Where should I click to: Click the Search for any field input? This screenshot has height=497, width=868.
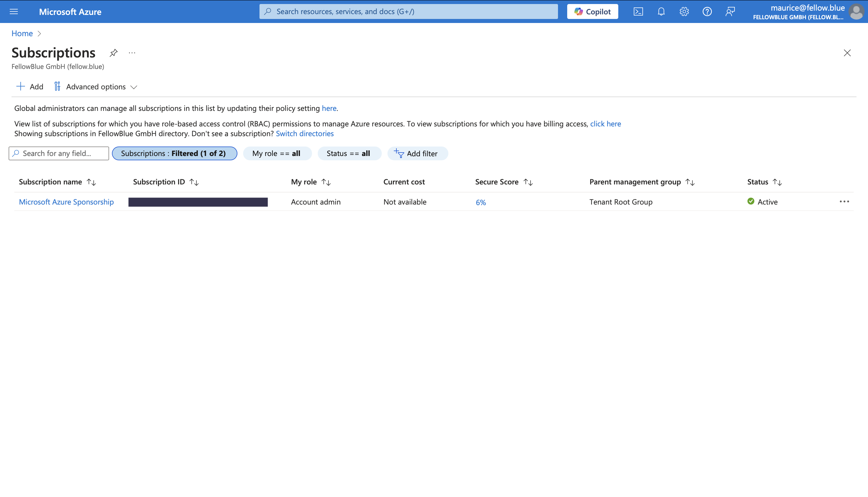tap(59, 153)
